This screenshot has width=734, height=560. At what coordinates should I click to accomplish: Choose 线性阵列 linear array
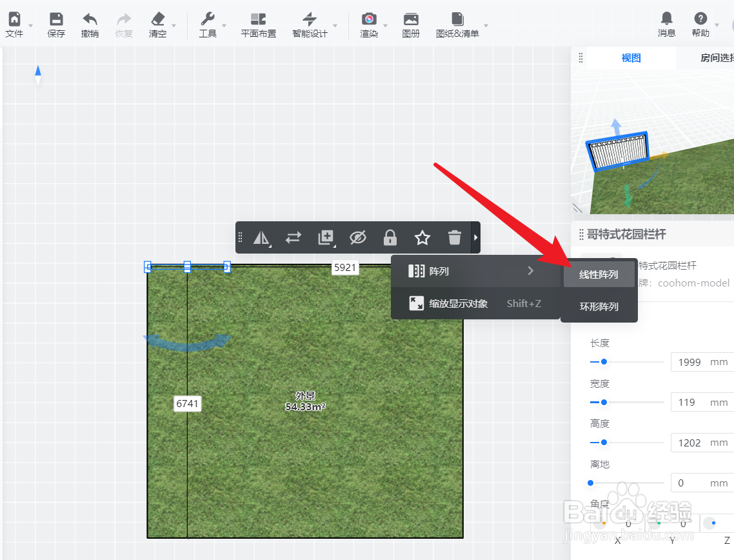tap(599, 274)
